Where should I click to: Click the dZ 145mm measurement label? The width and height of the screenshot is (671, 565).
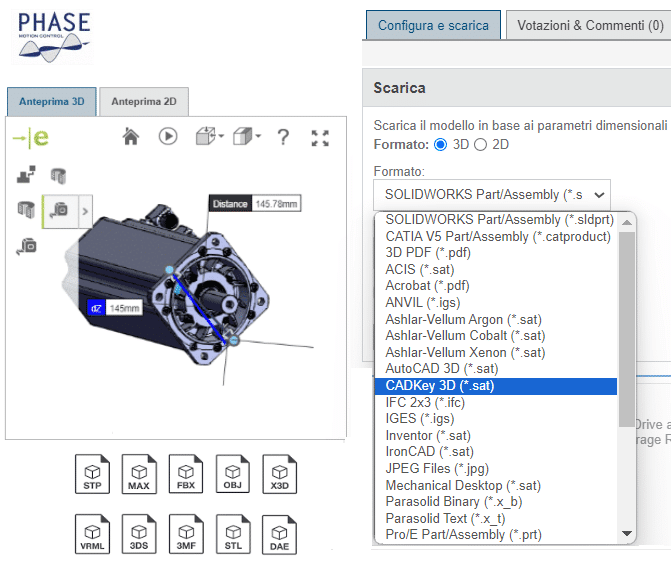[115, 308]
